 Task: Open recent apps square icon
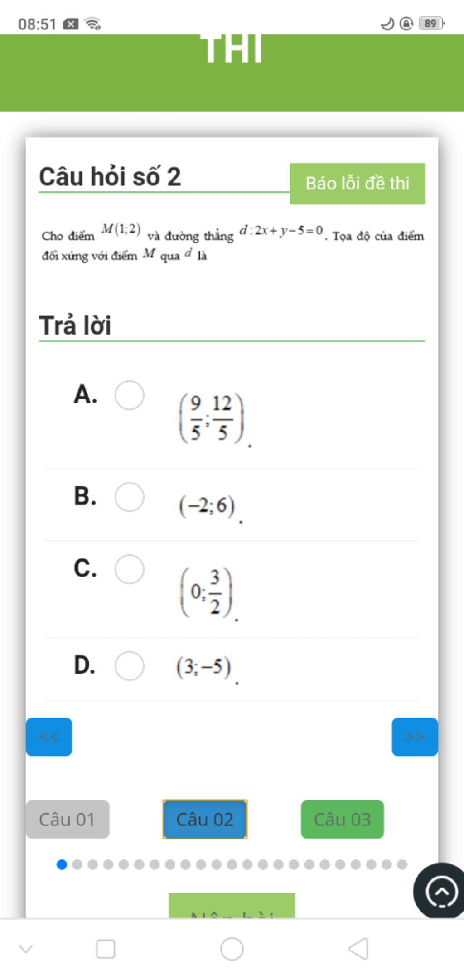[106, 949]
